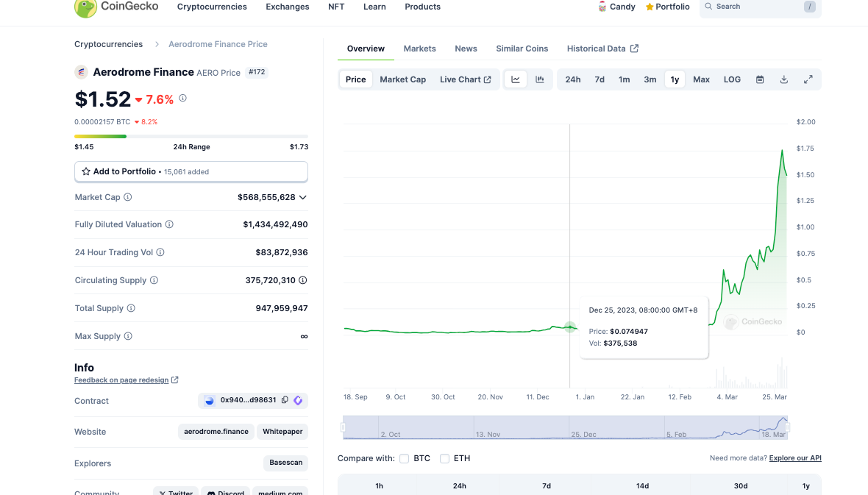Click the Base chain icon in contract
Screen dimensions: 868x495
pos(209,400)
